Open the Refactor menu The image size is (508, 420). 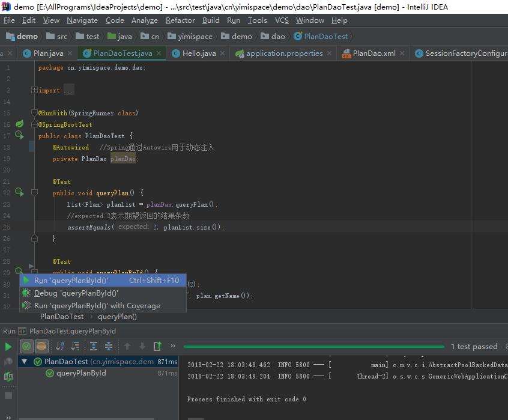181,20
